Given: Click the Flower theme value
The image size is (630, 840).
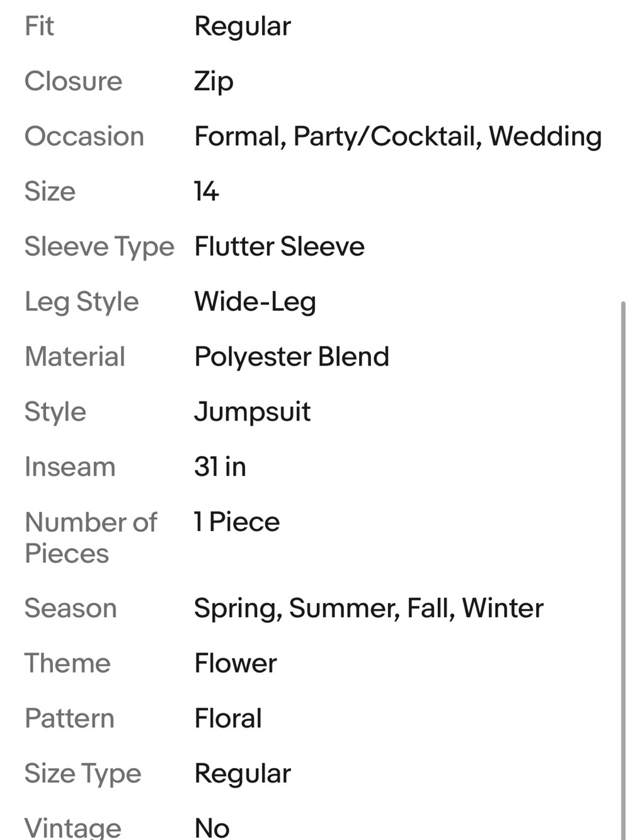Looking at the screenshot, I should tap(236, 664).
